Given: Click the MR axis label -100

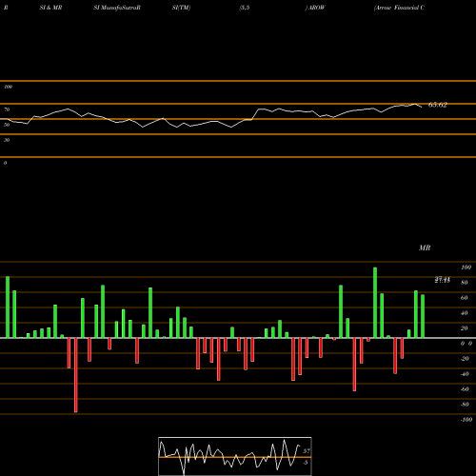Looking at the screenshot, I should coord(466,420).
